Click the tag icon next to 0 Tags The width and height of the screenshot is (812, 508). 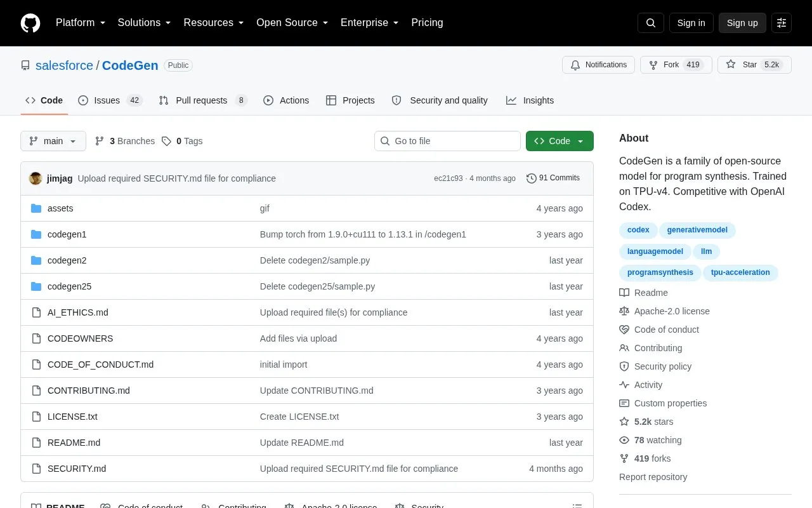166,141
